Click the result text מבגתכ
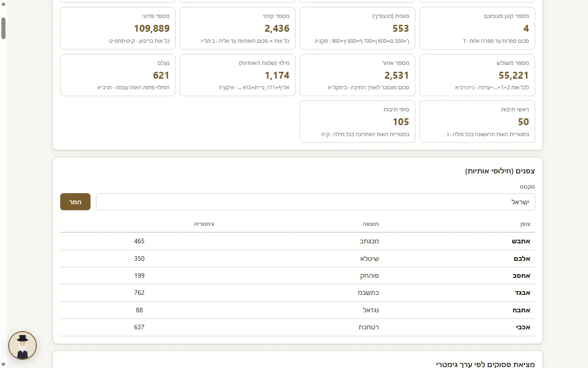Screen dimensions: 588x368 [369, 241]
